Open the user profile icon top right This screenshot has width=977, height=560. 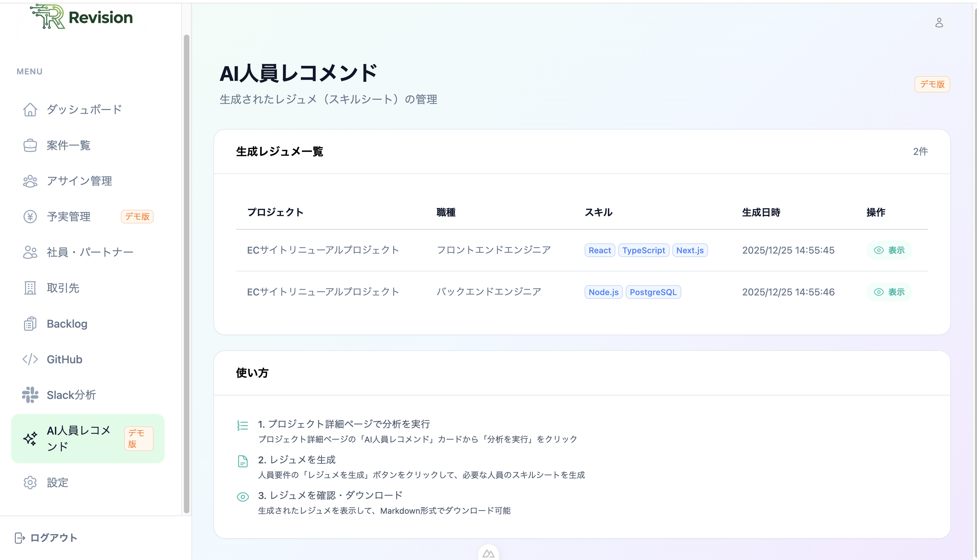coord(939,23)
